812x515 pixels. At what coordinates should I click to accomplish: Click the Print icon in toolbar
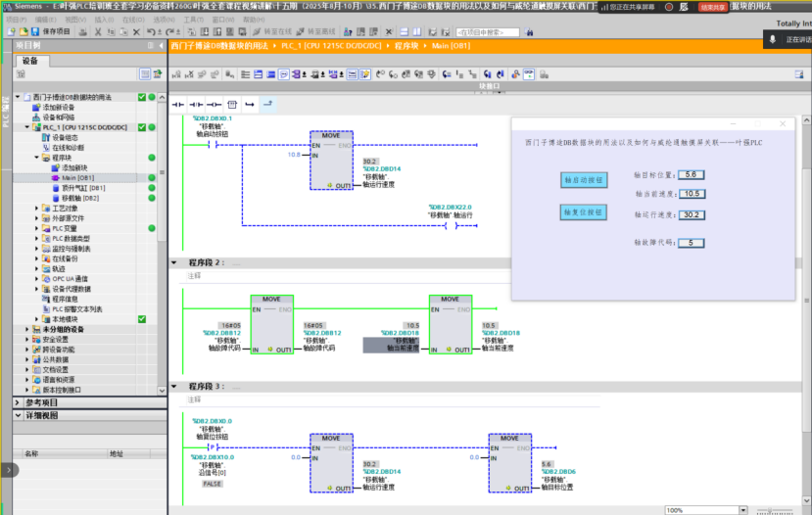tap(83, 32)
